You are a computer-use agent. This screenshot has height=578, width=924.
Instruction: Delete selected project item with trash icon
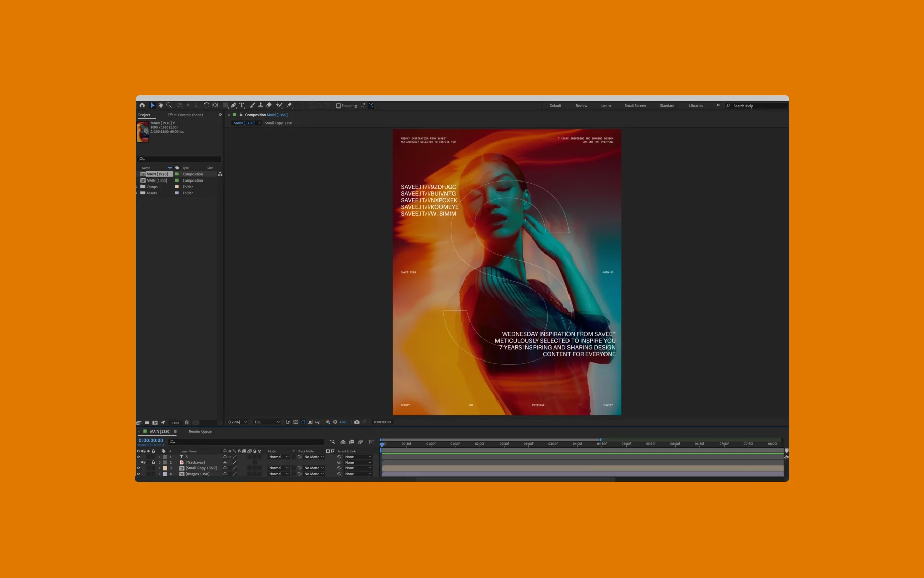pyautogui.click(x=187, y=422)
